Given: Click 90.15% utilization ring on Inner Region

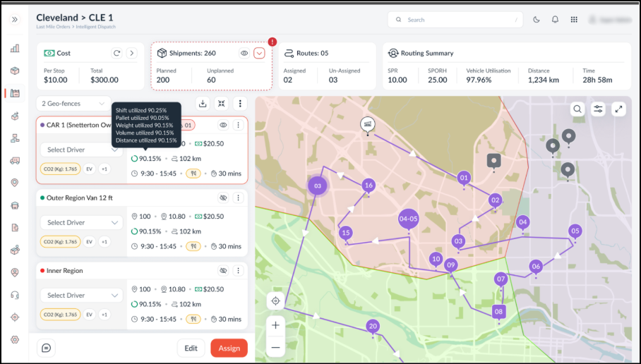Looking at the screenshot, I should point(134,304).
